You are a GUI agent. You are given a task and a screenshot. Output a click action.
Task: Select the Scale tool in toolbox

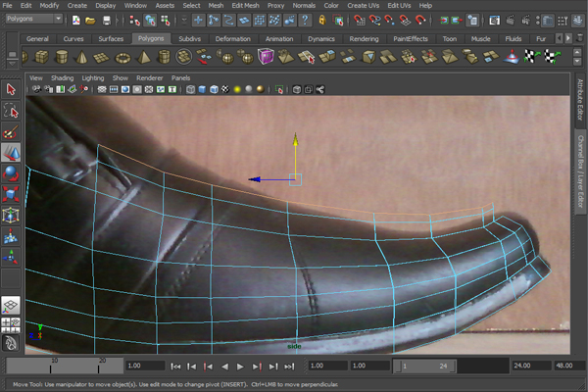(11, 194)
